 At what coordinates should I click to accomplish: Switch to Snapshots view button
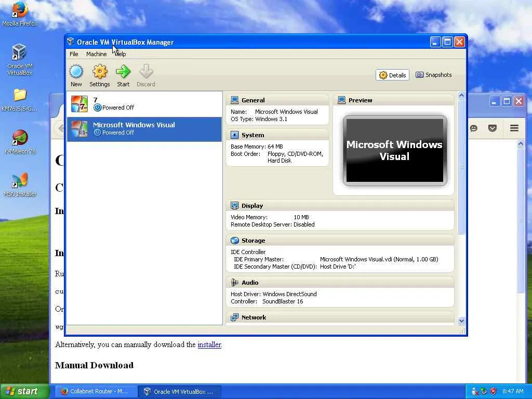tap(434, 75)
